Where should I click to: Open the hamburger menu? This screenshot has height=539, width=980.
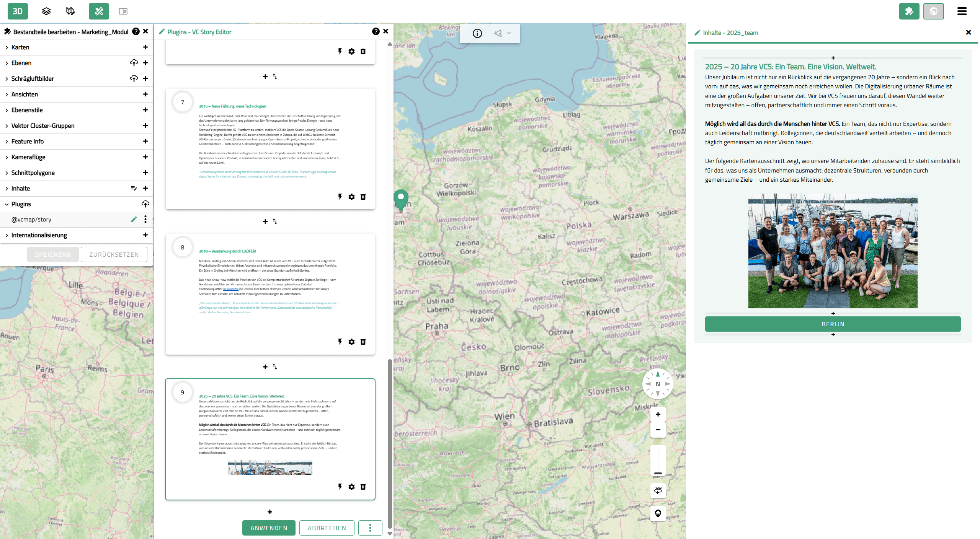pos(962,11)
